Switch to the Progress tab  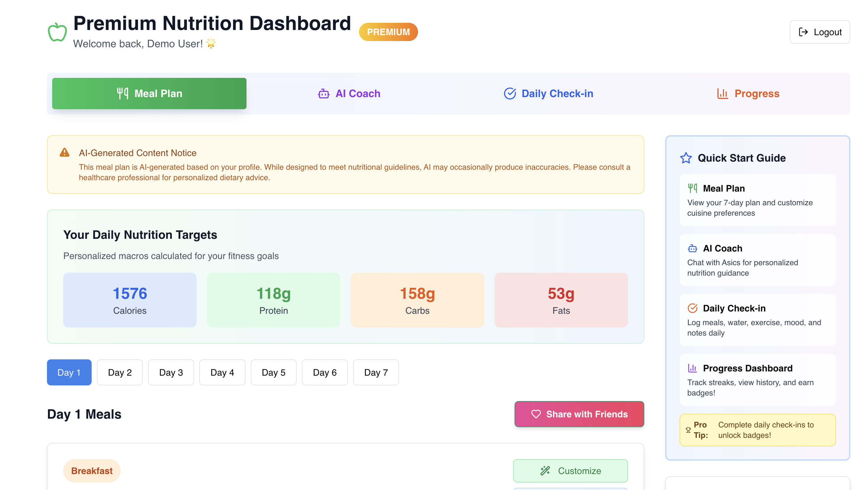pos(748,94)
